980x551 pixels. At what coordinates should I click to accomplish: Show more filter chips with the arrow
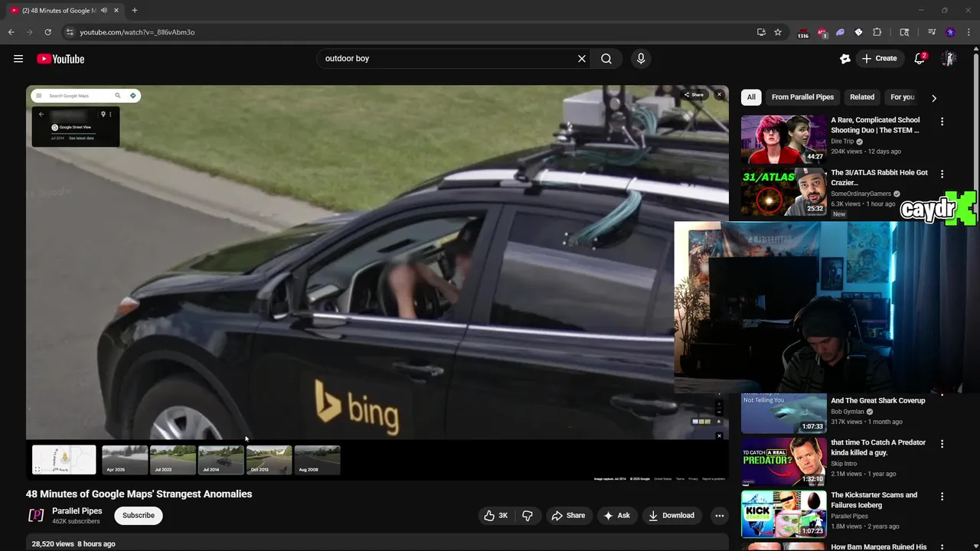934,98
